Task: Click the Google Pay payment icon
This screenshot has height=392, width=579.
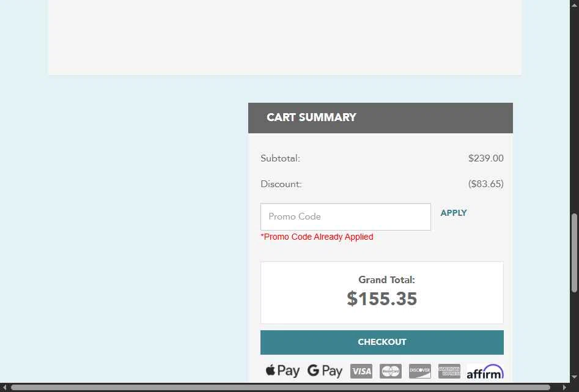Action: [x=325, y=371]
